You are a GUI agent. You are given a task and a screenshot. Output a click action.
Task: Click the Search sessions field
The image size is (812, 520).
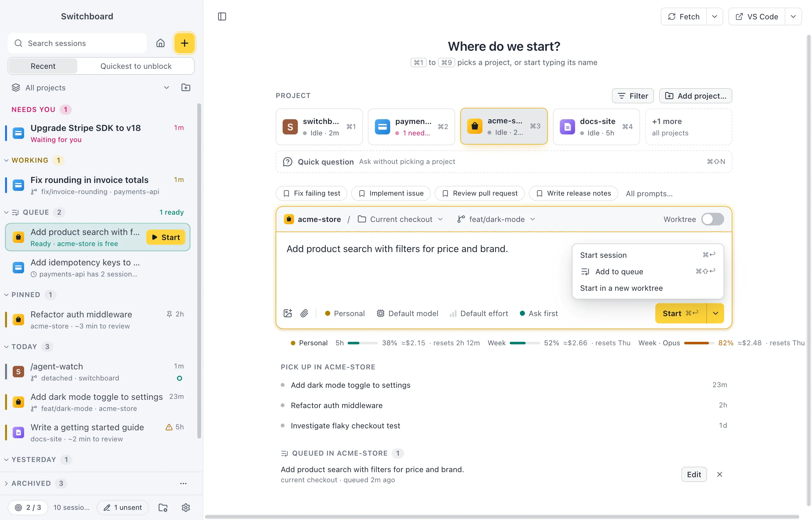tap(77, 43)
